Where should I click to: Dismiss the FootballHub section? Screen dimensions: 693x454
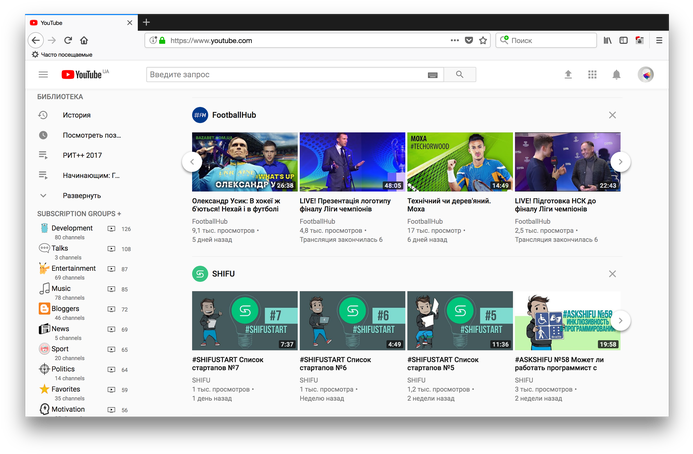tap(612, 115)
